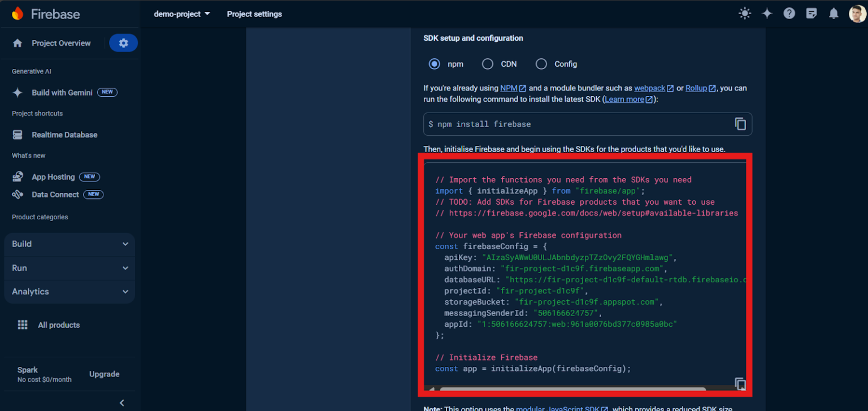
Task: Choose the Config setup option
Action: coord(541,64)
